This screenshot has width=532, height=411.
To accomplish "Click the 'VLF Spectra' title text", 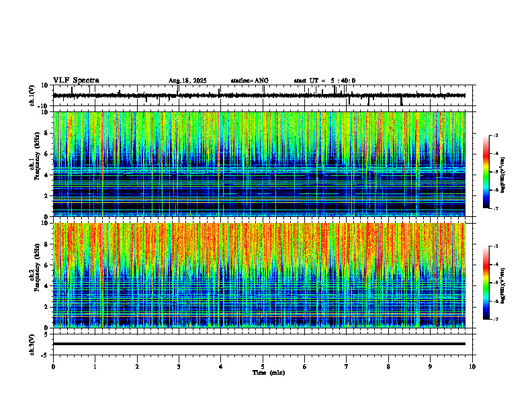I will point(76,81).
